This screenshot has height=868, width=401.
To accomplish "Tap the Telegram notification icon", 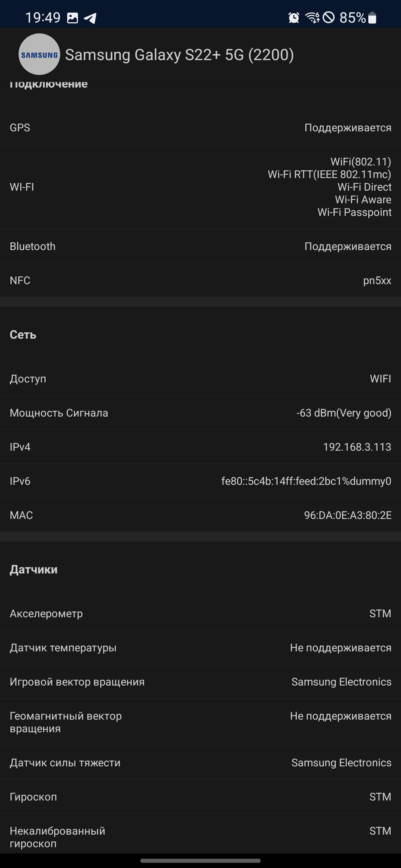I will pyautogui.click(x=90, y=18).
